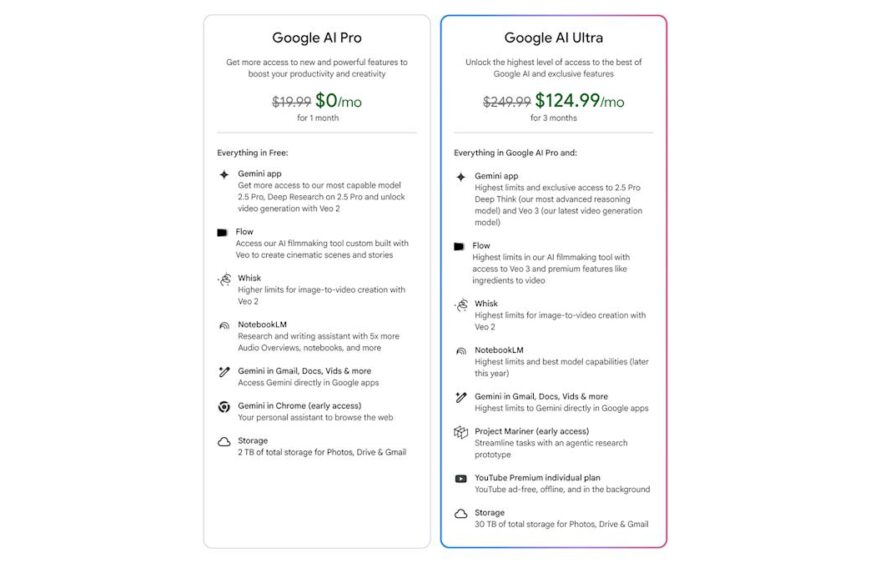
Task: Click the crossed-out $249.99 price
Action: tap(507, 102)
